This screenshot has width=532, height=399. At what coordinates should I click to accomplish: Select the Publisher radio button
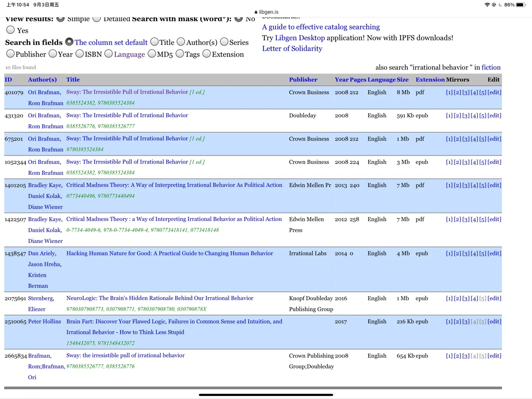(x=11, y=54)
